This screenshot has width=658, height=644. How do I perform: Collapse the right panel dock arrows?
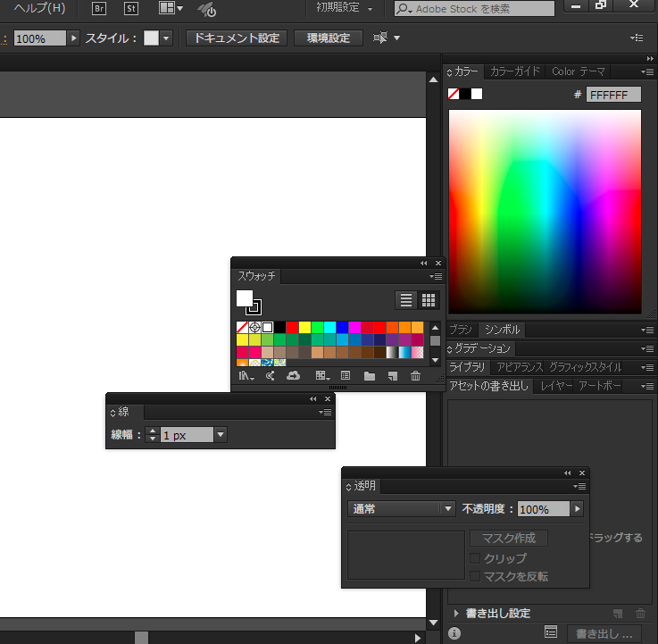pos(650,58)
